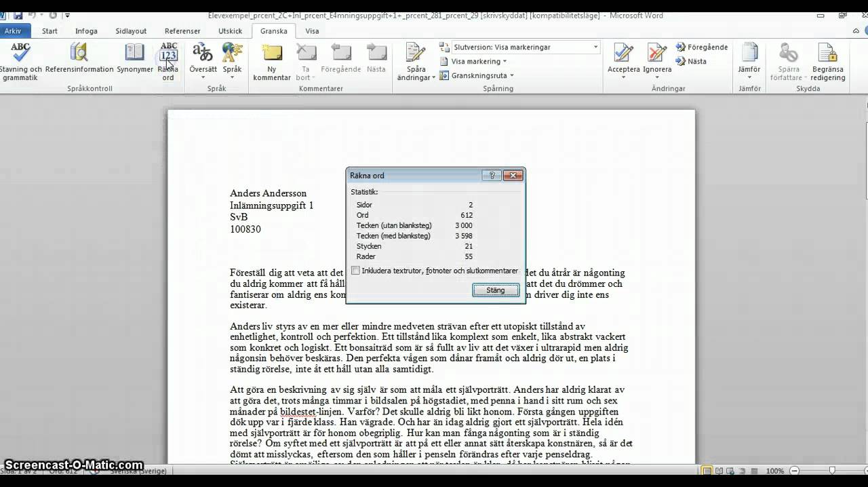868x487 pixels.
Task: Click the Save icon in quick access toolbar
Action: pos(18,15)
